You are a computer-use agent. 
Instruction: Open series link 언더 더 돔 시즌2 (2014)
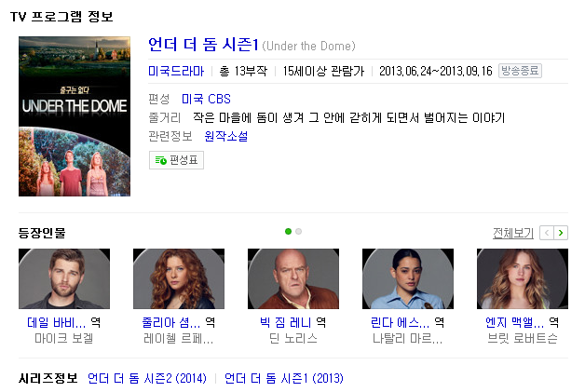click(x=147, y=378)
